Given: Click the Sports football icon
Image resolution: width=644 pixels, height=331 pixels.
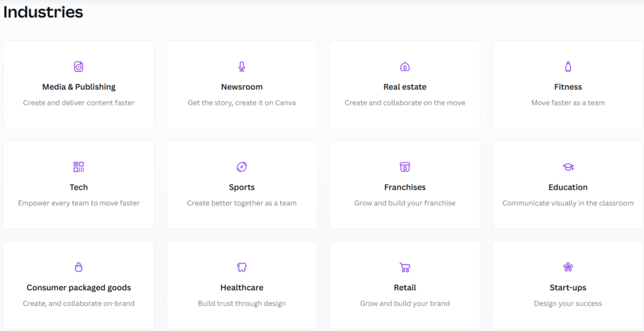Looking at the screenshot, I should 241,167.
